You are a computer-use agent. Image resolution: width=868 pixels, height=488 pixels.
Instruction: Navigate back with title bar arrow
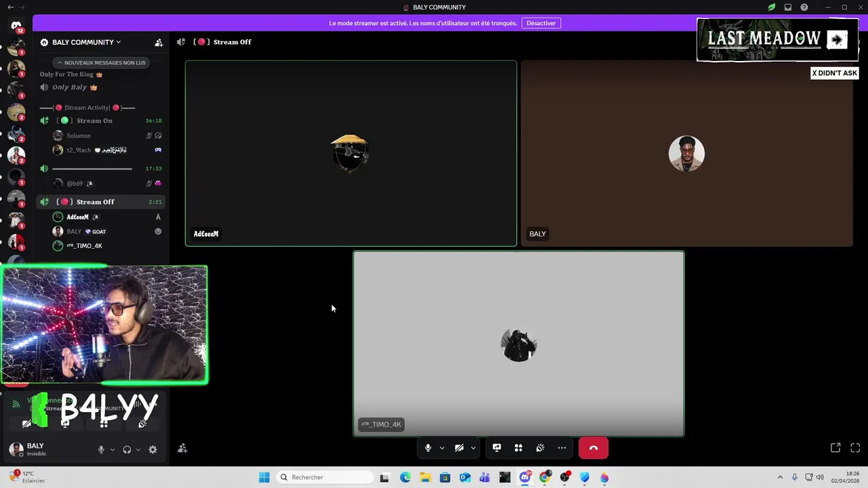coord(10,7)
